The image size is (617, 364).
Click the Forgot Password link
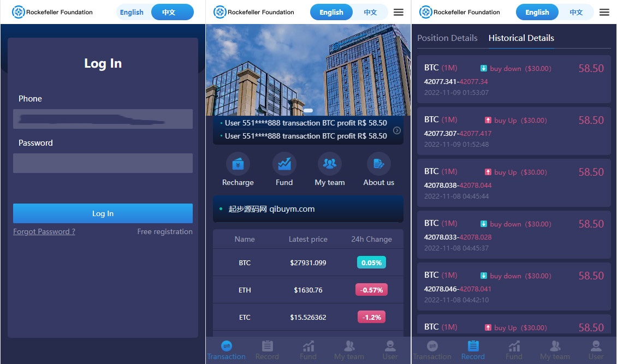44,231
